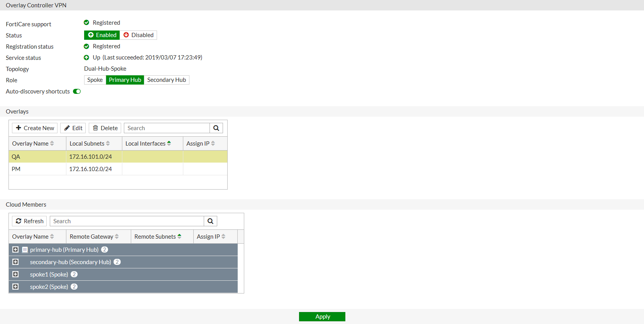Click the secondary-hub (Secondary Hub) row label

click(x=71, y=262)
